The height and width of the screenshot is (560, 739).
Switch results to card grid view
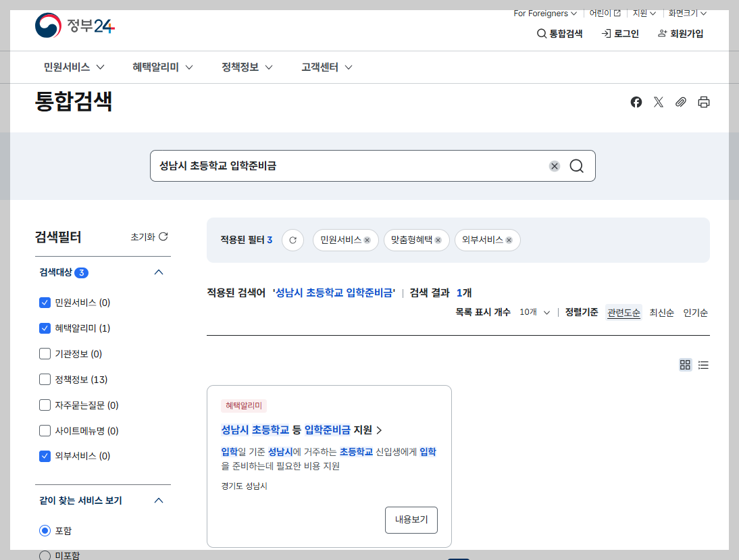tap(685, 365)
